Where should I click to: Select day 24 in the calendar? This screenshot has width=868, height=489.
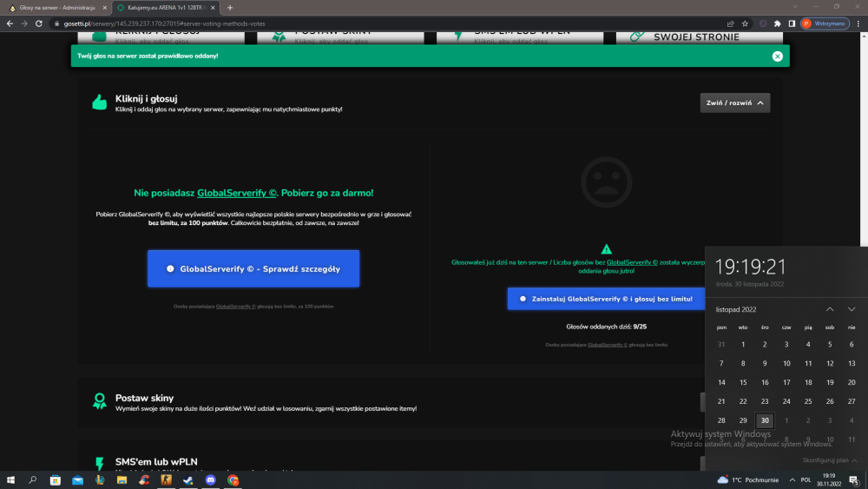[786, 401]
